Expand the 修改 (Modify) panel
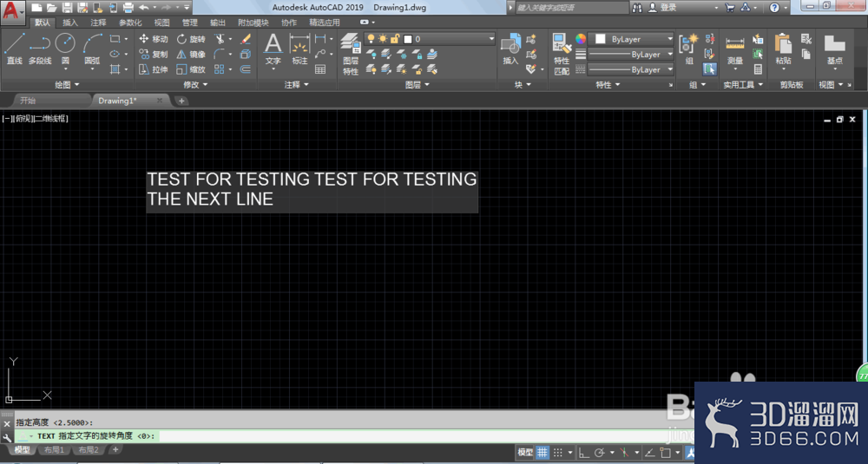Viewport: 868px width, 464px height. pyautogui.click(x=195, y=85)
